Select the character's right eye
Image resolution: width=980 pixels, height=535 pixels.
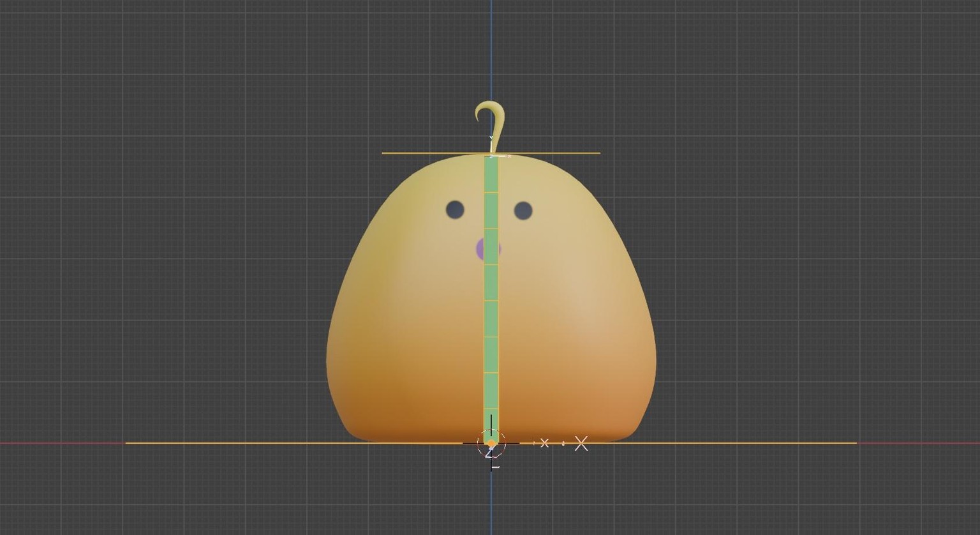point(523,211)
